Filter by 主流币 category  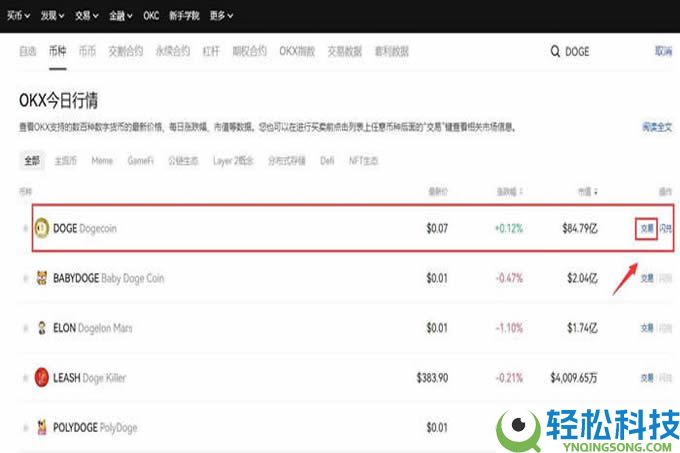pos(65,161)
